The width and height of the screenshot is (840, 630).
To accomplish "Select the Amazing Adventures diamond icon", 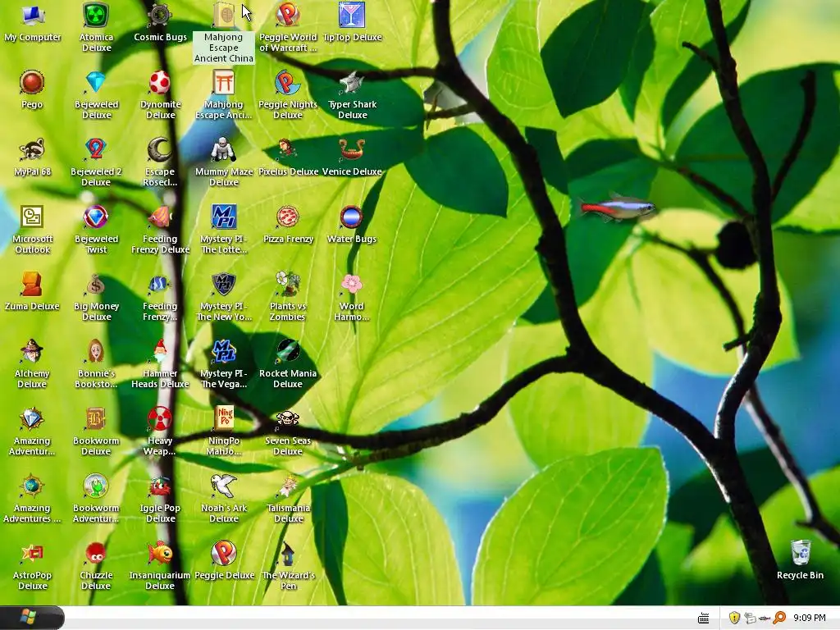I will pos(32,419).
